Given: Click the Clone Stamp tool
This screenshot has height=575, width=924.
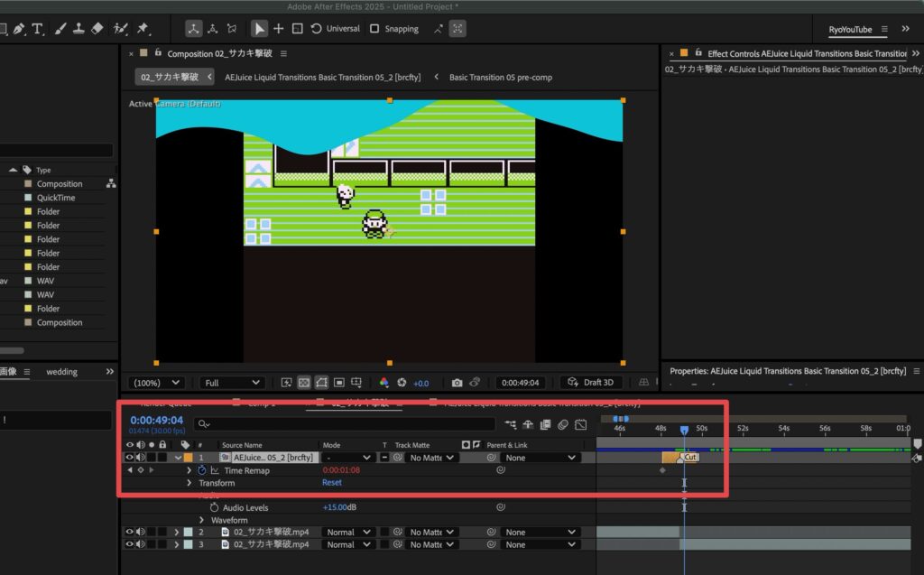Looking at the screenshot, I should (79, 29).
